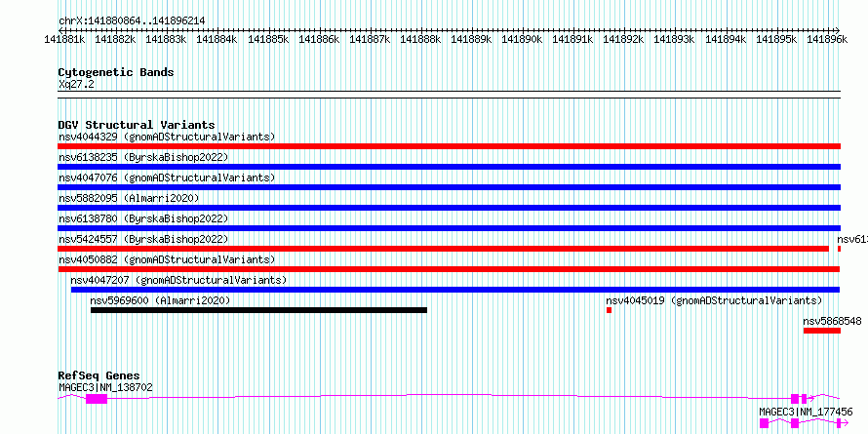The width and height of the screenshot is (868, 434).
Task: Open variant label nsv4045019 (gnomADStructuralVariants)
Action: pyautogui.click(x=714, y=300)
